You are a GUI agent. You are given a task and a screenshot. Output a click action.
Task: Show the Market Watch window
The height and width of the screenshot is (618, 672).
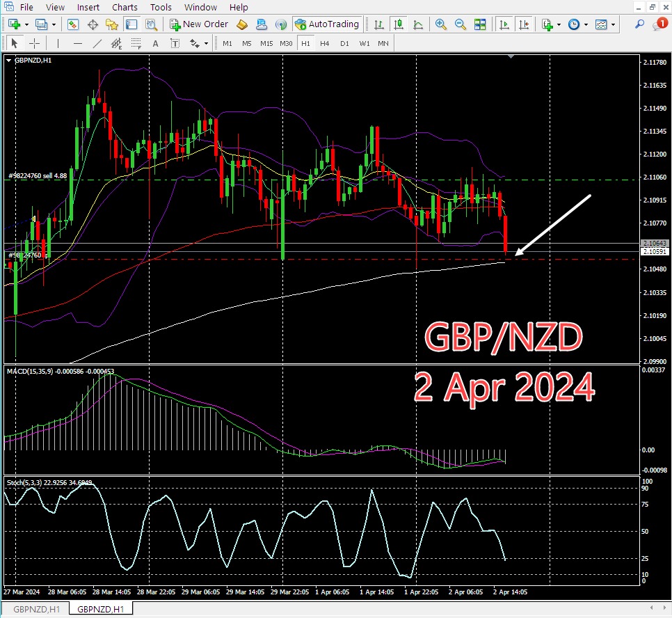click(73, 24)
